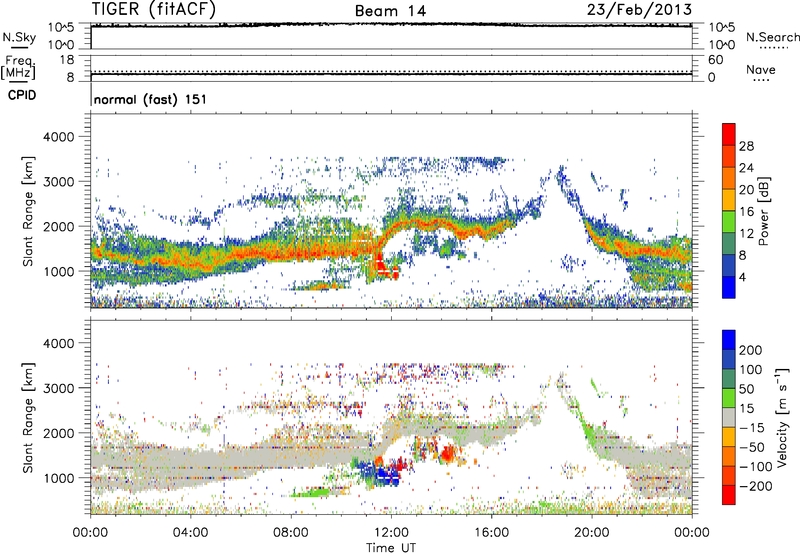This screenshot has width=800, height=554.
Task: Click the 100 label on Velocity colorbar
Action: click(751, 369)
